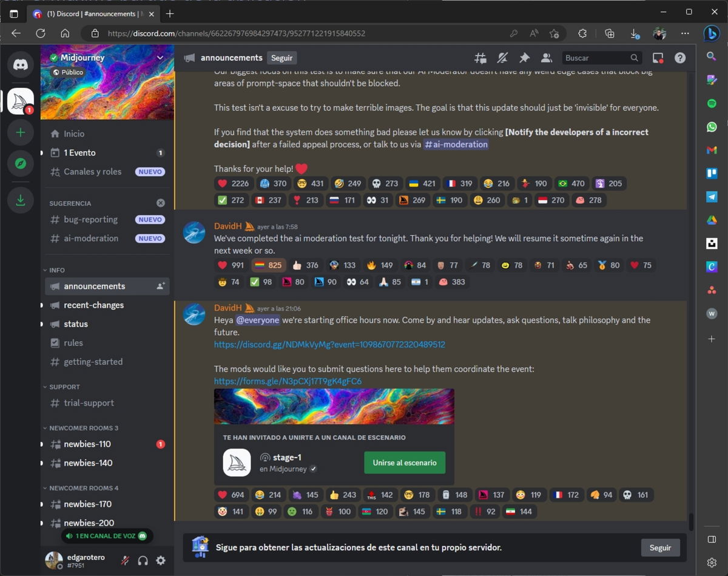Mute channel notifications with the bell icon
The height and width of the screenshot is (576, 728).
[x=502, y=58]
